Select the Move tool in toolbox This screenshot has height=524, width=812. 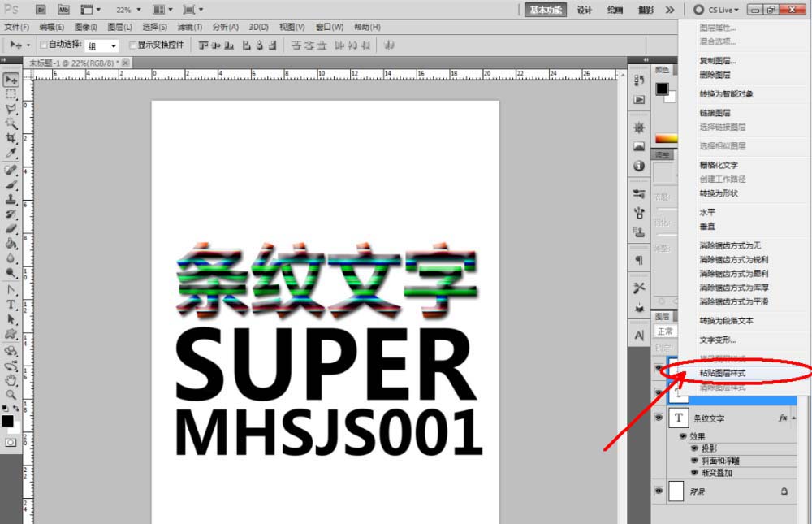[x=11, y=80]
